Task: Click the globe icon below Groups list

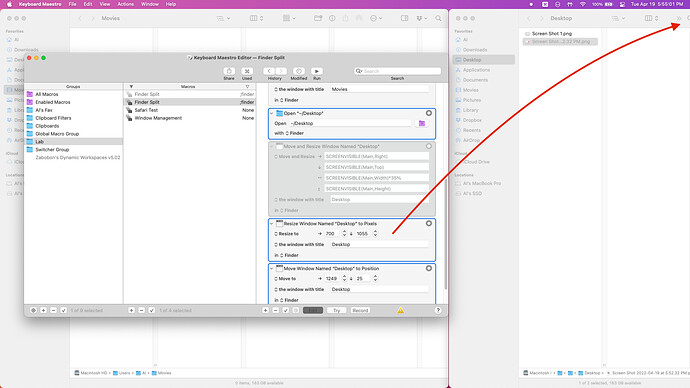Action: (33, 311)
